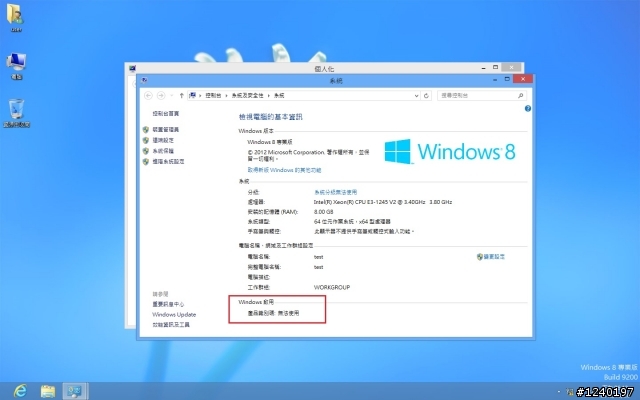Click the 檢視電腦的基本資訊 heading
Image resolution: width=640 pixels, height=400 pixels.
tap(271, 117)
